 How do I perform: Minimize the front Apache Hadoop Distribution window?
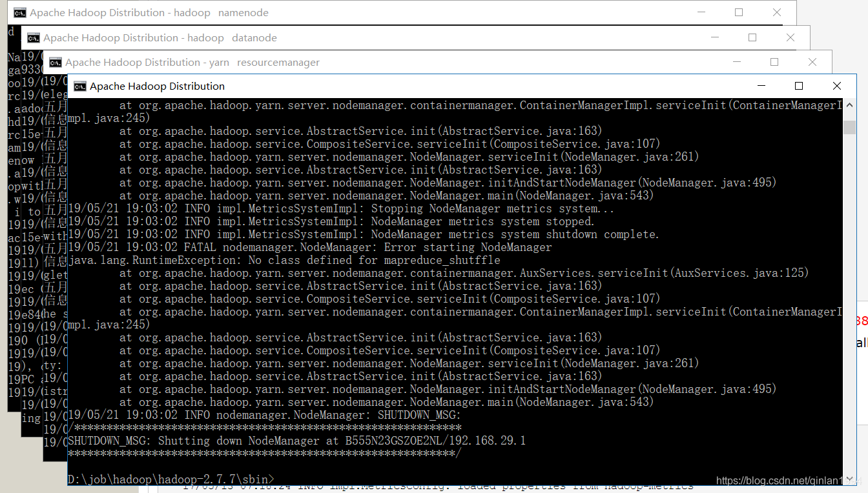pos(761,86)
